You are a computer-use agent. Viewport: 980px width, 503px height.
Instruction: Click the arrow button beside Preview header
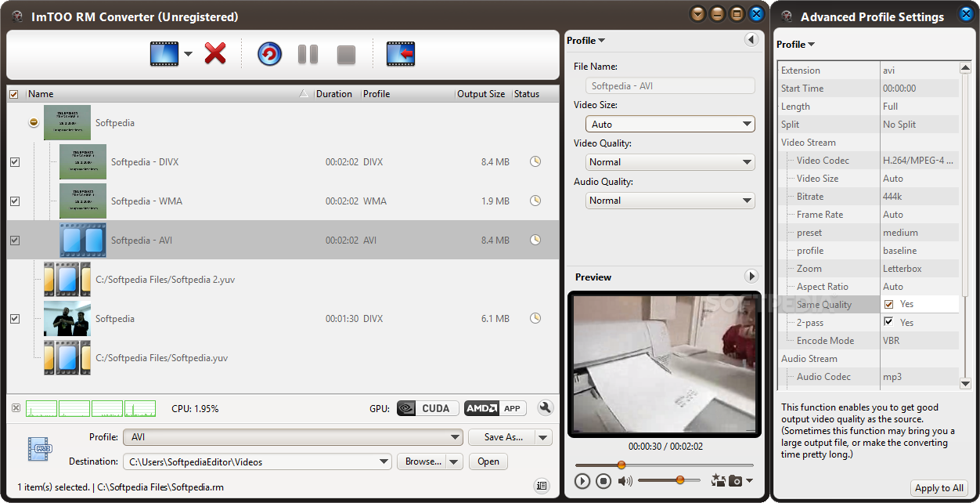click(x=751, y=276)
